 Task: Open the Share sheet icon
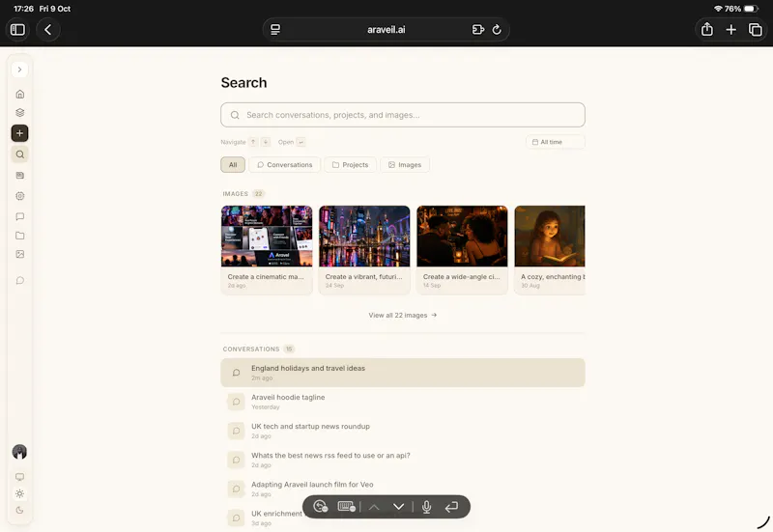(707, 30)
